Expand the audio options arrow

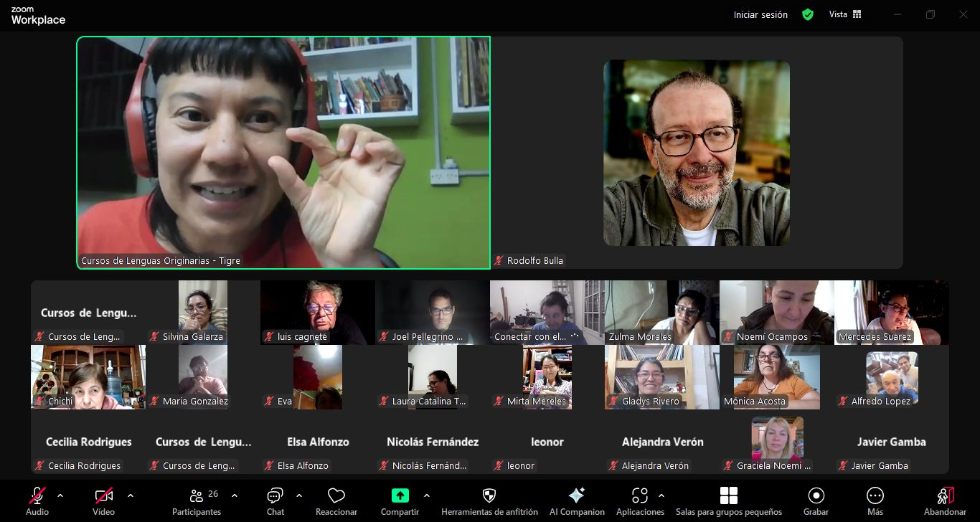pos(60,495)
